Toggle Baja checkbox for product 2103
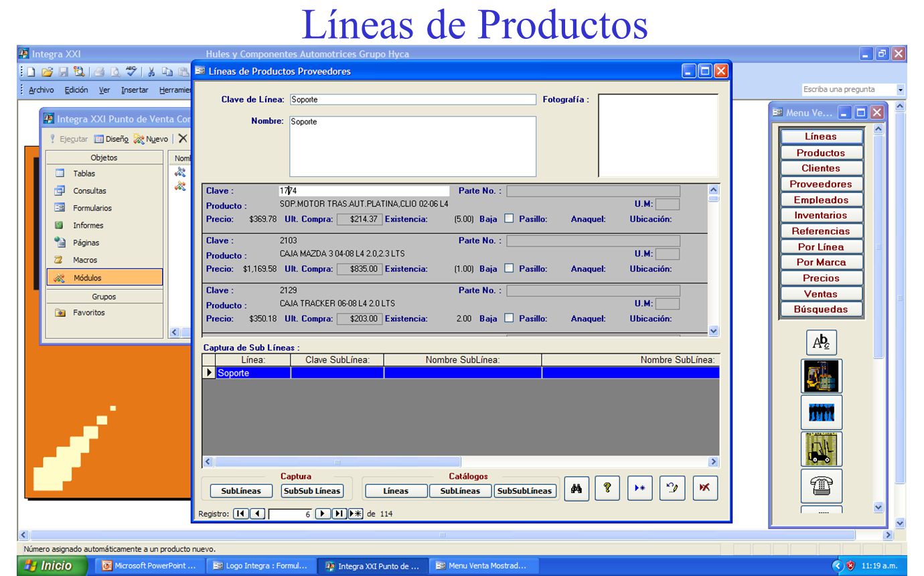 coord(508,269)
